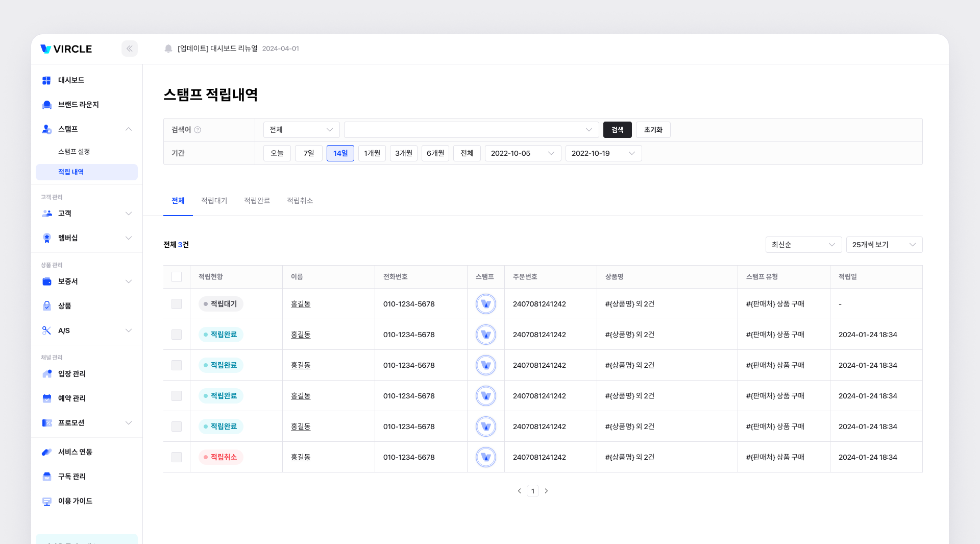Image resolution: width=980 pixels, height=544 pixels.
Task: Click the stamp icon in 적립대기 row
Action: pyautogui.click(x=486, y=304)
